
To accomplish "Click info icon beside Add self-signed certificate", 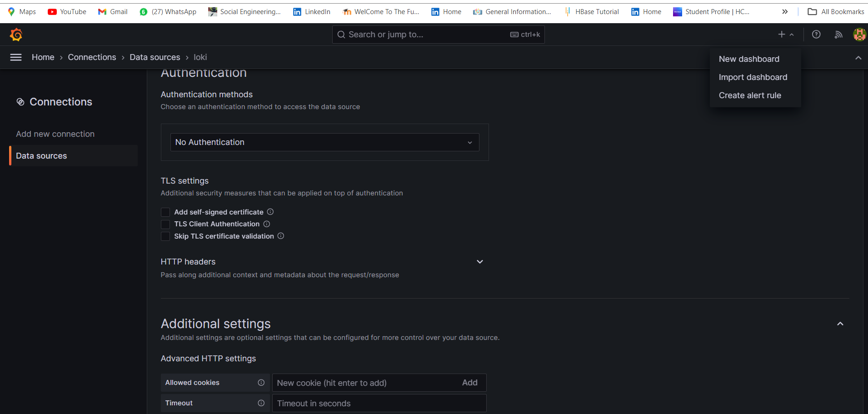I will (x=270, y=212).
